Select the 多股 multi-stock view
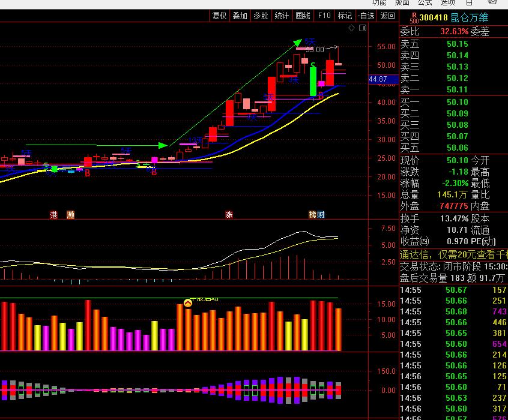 pyautogui.click(x=261, y=16)
